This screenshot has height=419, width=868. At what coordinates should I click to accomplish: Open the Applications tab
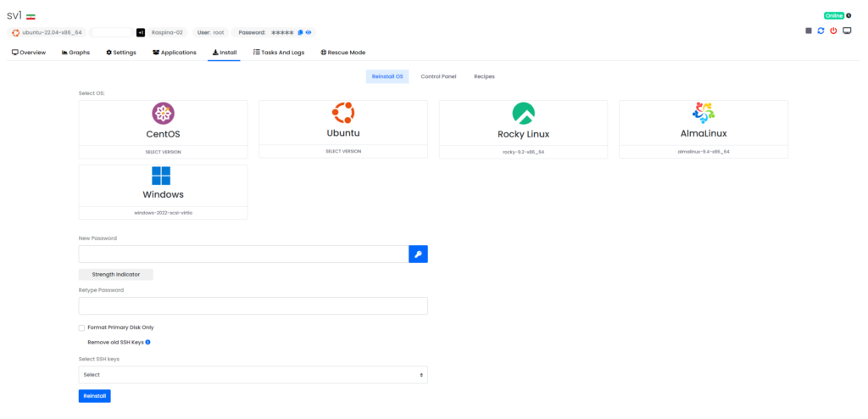[x=175, y=53]
